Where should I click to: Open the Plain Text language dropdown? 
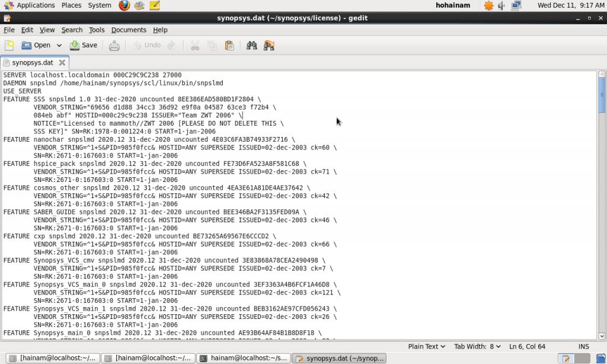pyautogui.click(x=426, y=347)
